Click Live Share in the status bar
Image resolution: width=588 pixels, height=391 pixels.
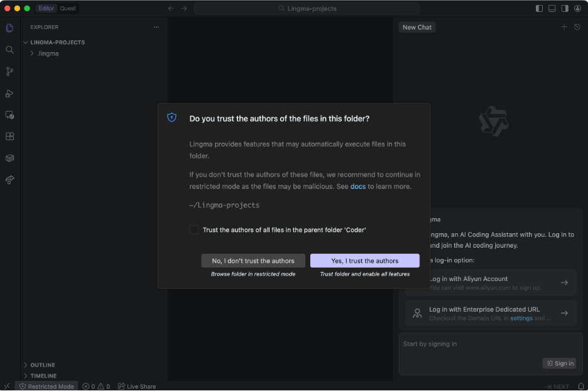[x=137, y=386]
